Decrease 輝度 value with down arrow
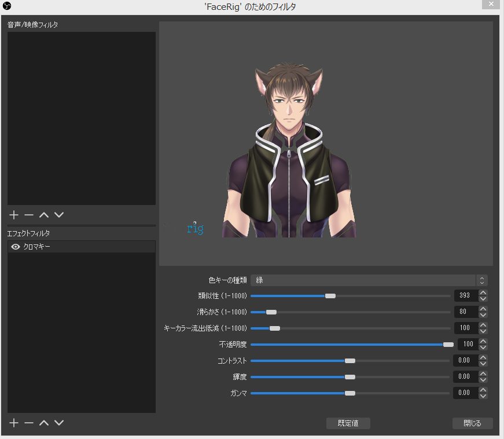The image size is (504, 439). (483, 380)
